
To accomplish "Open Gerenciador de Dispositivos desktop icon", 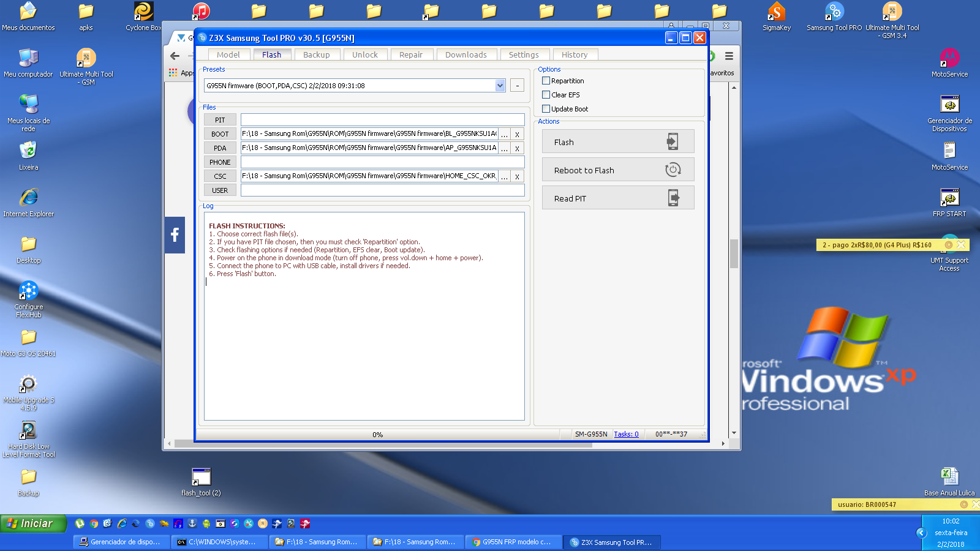I will click(x=950, y=113).
